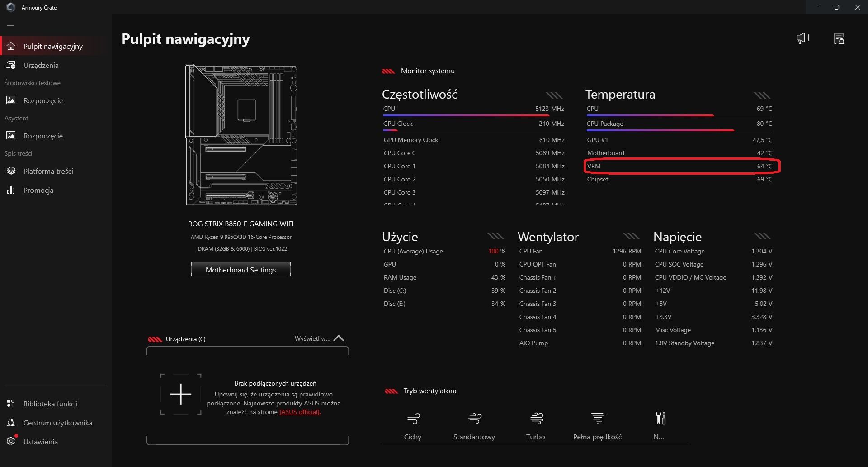
Task: Open the report/log document icon
Action: pyautogui.click(x=839, y=38)
